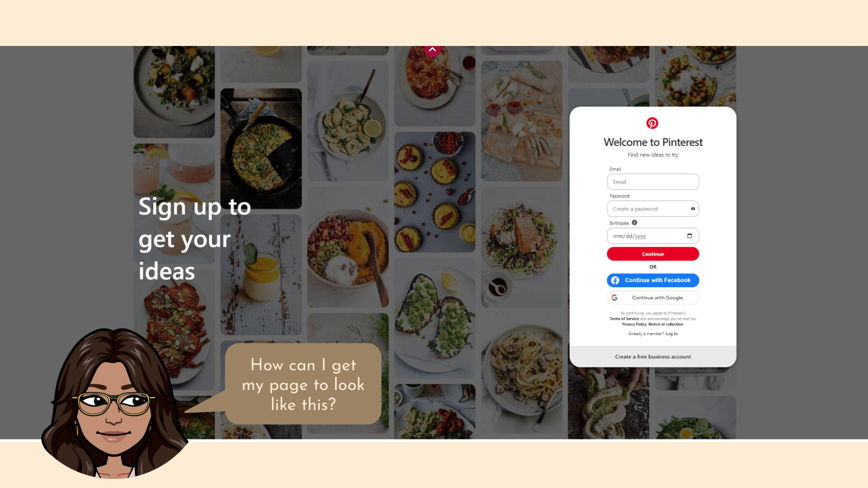The image size is (868, 488).
Task: Click the Pinterest logo icon
Action: pos(652,123)
